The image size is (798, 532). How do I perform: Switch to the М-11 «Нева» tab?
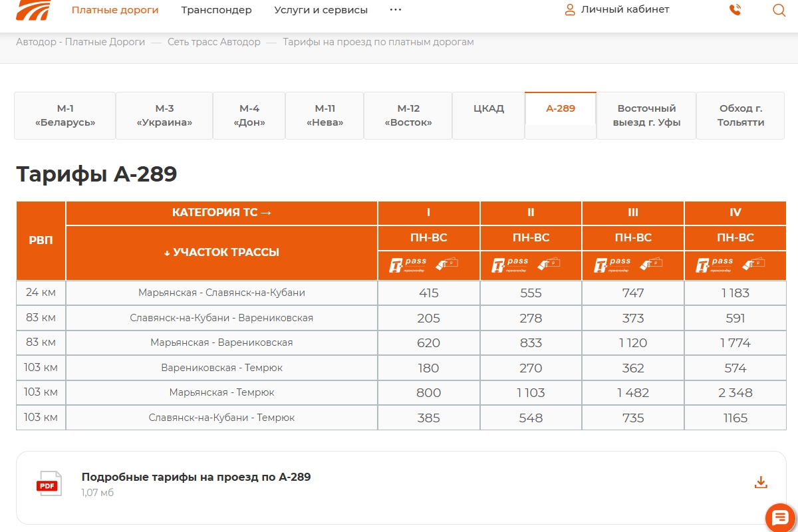coord(325,116)
